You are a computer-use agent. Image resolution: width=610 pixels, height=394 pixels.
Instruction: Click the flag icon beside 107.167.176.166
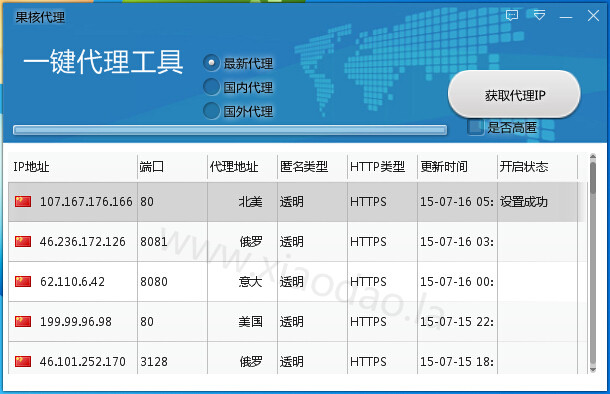tap(23, 201)
